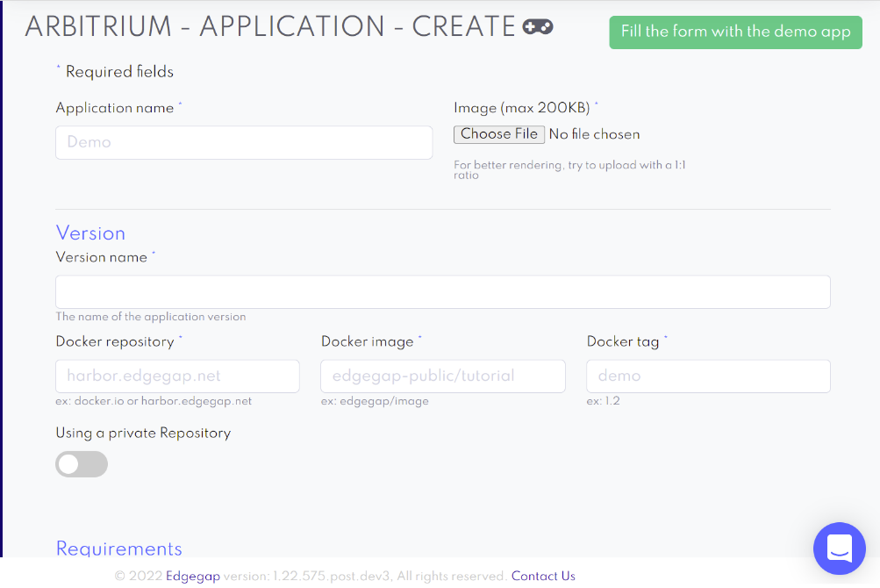
Task: Select the Docker repository input box
Action: click(177, 376)
